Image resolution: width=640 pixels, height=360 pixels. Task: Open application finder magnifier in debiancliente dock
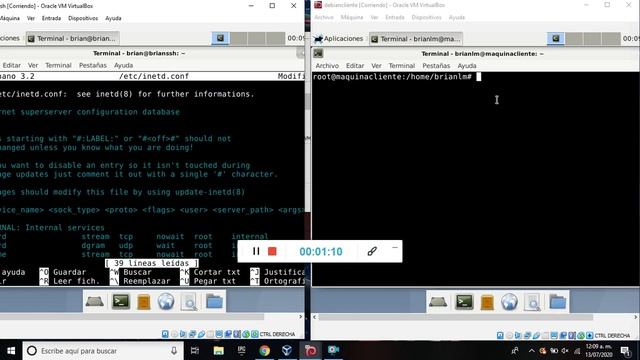(532, 303)
